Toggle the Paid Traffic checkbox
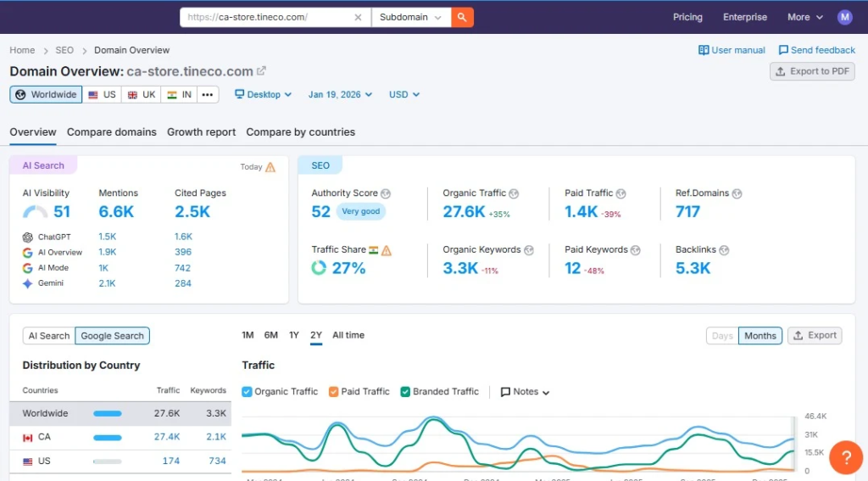This screenshot has height=481, width=868. coord(333,392)
